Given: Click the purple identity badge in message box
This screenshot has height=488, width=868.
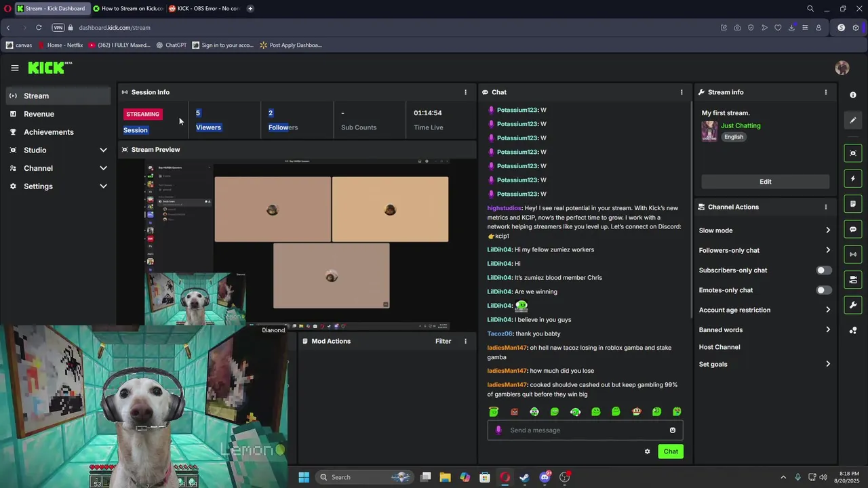Looking at the screenshot, I should [498, 430].
